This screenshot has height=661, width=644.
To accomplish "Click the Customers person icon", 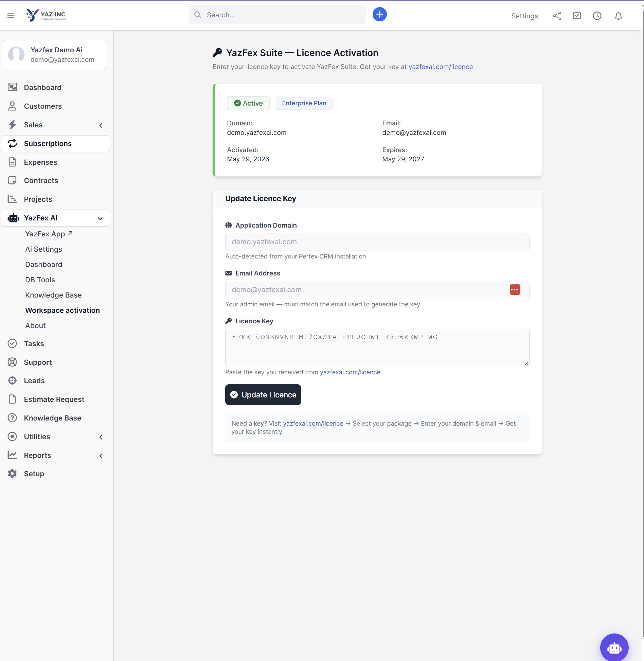I will [x=12, y=106].
